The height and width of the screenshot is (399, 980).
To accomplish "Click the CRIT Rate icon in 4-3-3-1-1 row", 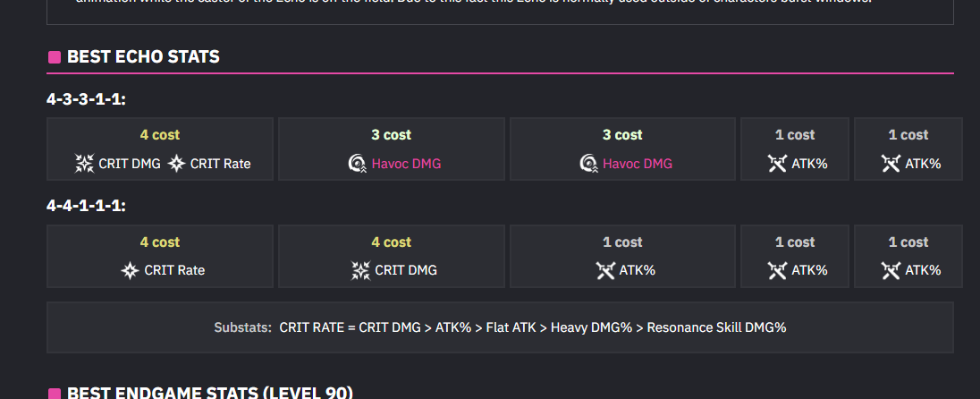I will (177, 164).
